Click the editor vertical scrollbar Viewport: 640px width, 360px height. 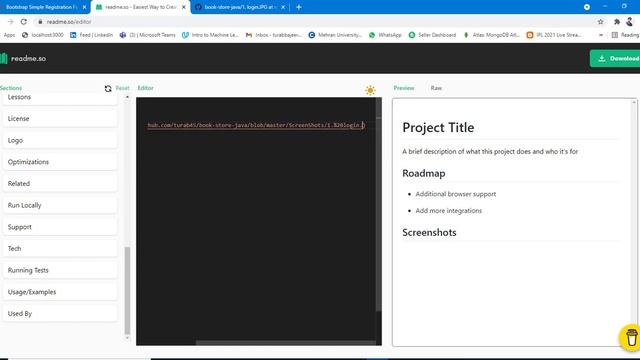coord(378,204)
